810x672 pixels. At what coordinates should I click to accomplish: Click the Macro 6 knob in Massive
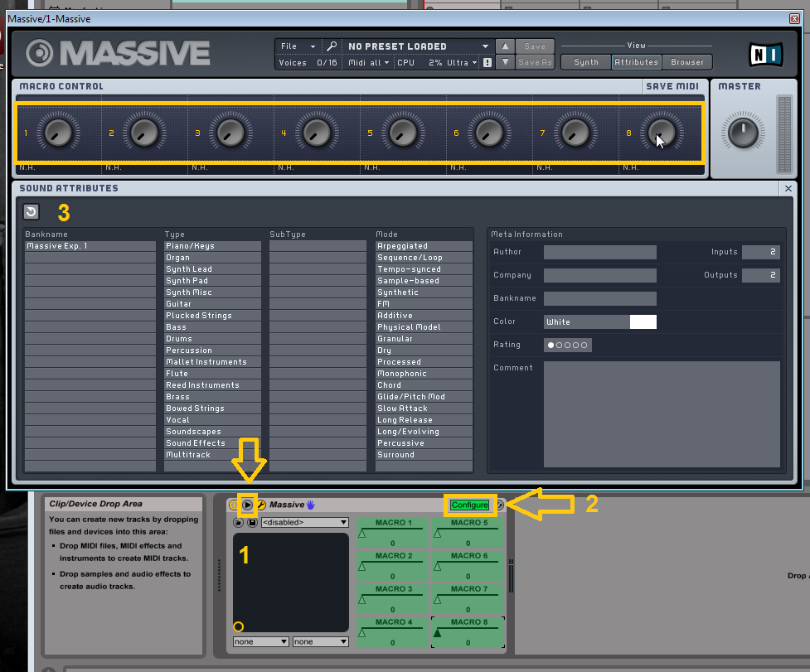(x=490, y=133)
